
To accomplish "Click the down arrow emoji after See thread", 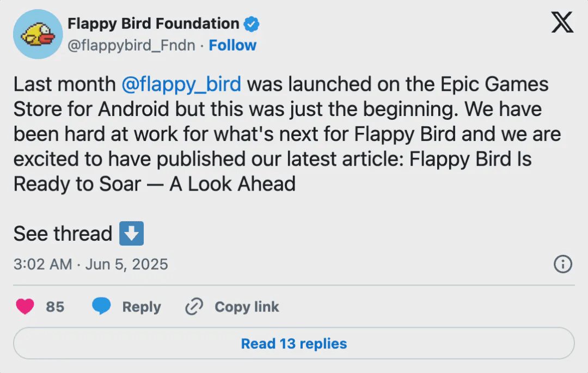I will 131,234.
